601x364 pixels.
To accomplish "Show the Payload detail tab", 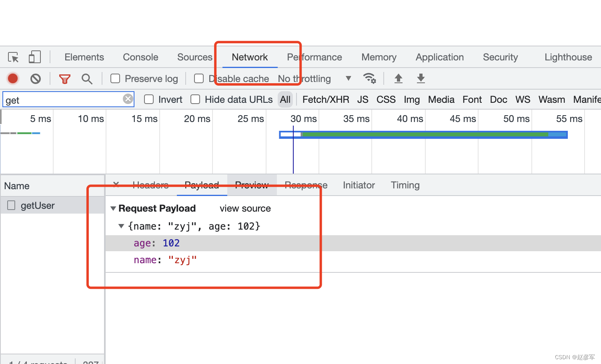I will [x=202, y=185].
